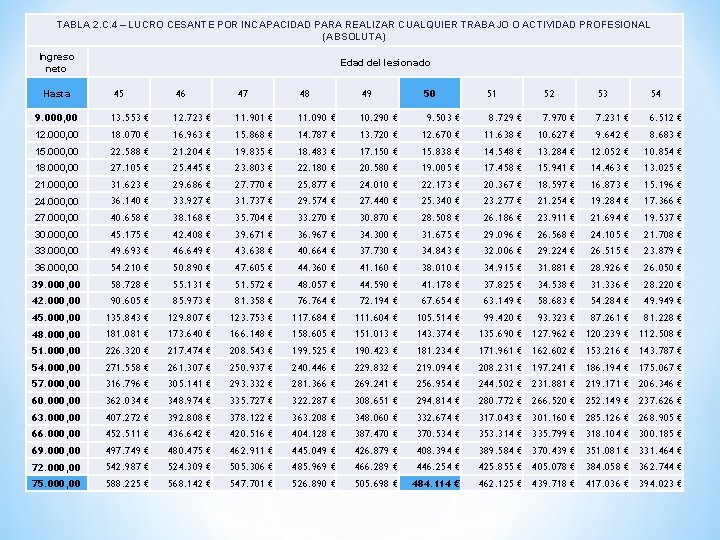
Task: Click the cell value 90.605 €
Action: click(129, 301)
